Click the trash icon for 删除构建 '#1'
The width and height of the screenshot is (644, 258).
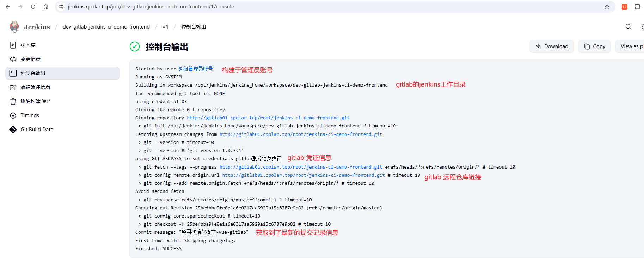point(13,101)
